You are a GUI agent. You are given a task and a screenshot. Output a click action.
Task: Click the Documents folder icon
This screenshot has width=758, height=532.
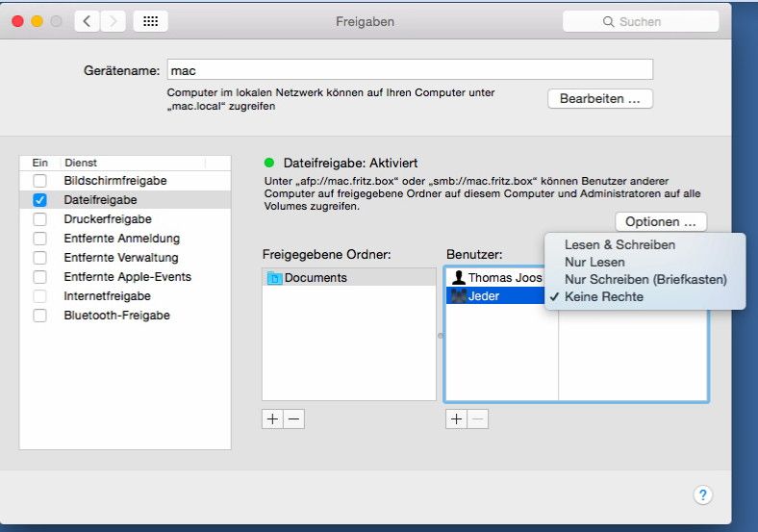pos(274,278)
